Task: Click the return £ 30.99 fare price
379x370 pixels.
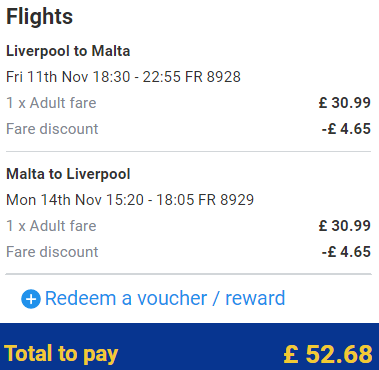Action: point(345,226)
